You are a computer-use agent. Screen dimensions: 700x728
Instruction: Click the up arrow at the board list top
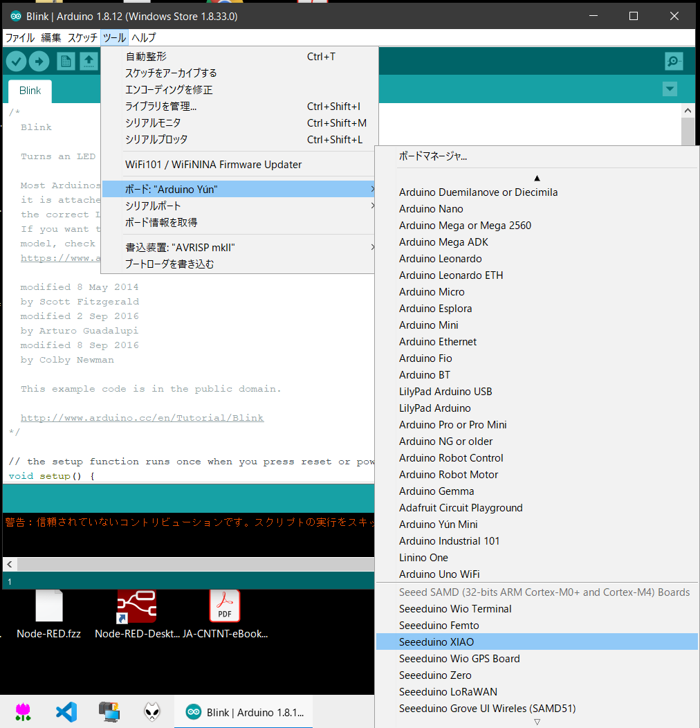[537, 179]
